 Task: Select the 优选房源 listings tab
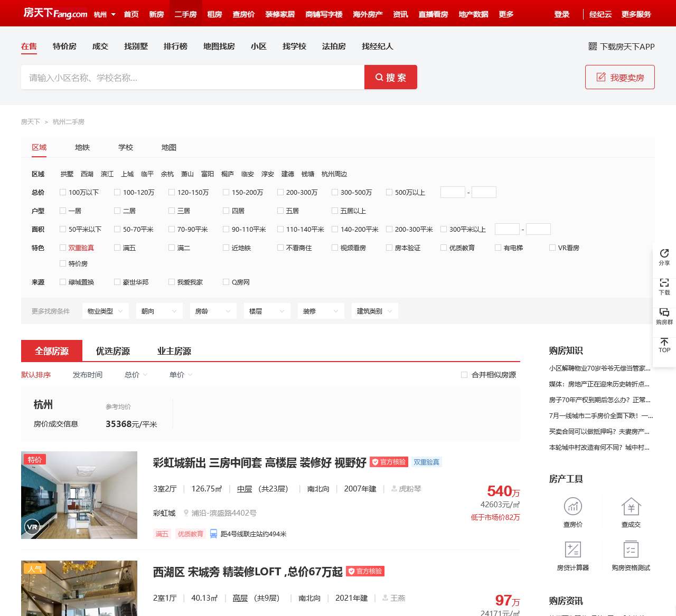pyautogui.click(x=112, y=351)
